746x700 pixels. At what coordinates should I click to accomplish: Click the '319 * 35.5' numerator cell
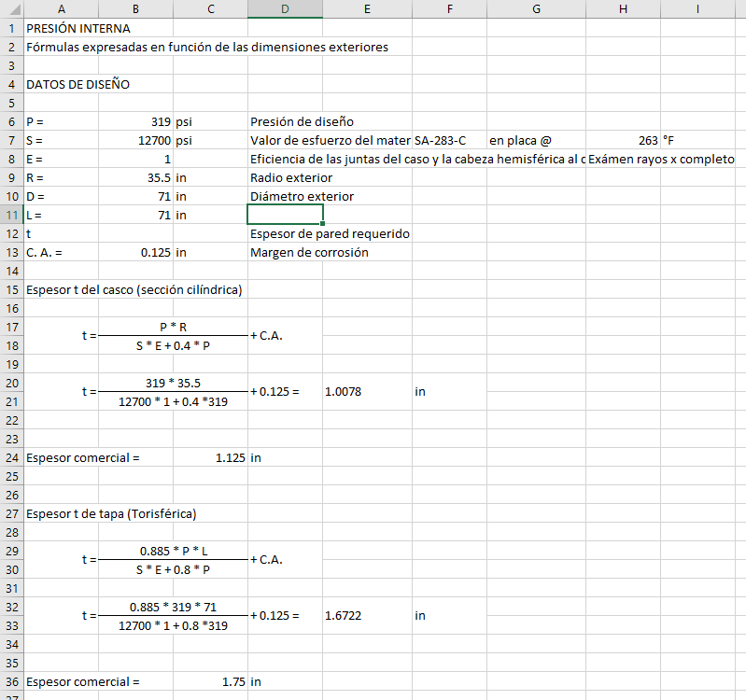[x=173, y=383]
